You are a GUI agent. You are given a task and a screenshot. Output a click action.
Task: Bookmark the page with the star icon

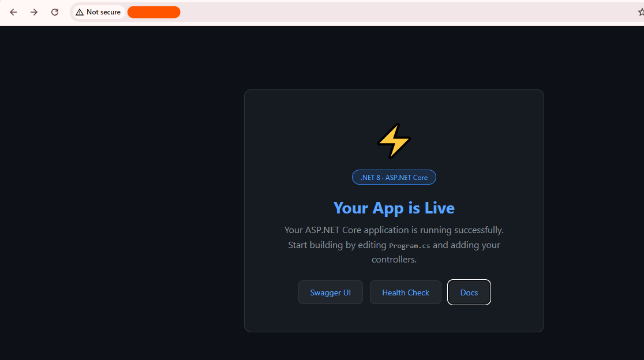641,12
